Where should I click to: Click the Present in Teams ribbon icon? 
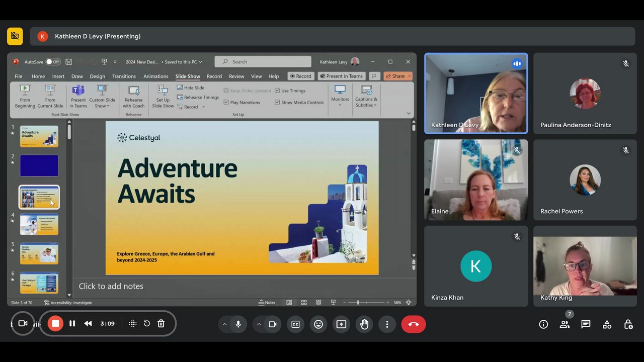coord(78,96)
